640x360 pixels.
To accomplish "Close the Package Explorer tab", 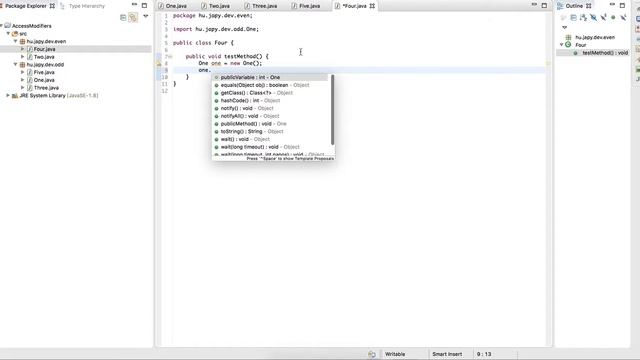I will coord(52,6).
